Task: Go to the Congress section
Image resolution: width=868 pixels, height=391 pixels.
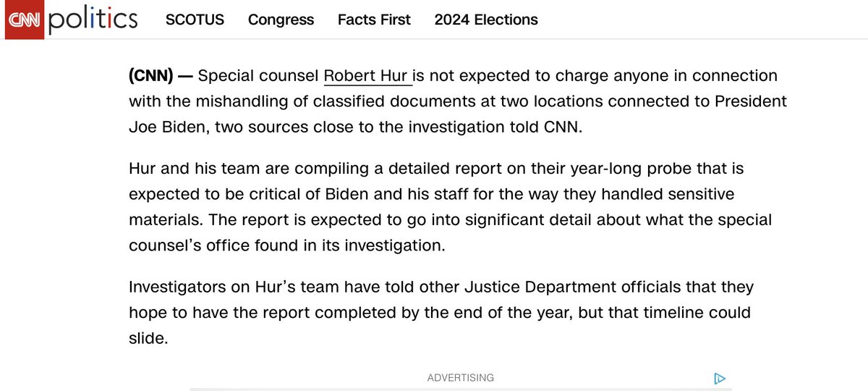Action: coord(281,20)
